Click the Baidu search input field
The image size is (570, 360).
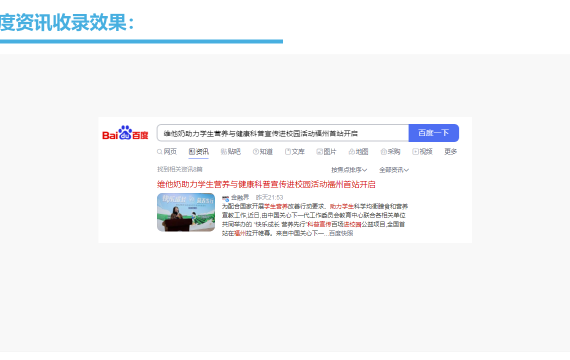(x=283, y=133)
